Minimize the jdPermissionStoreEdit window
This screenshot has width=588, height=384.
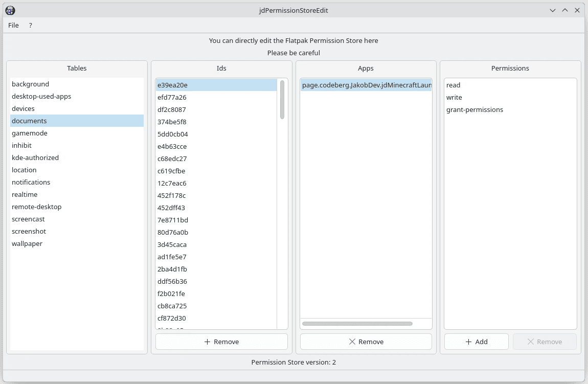click(552, 11)
